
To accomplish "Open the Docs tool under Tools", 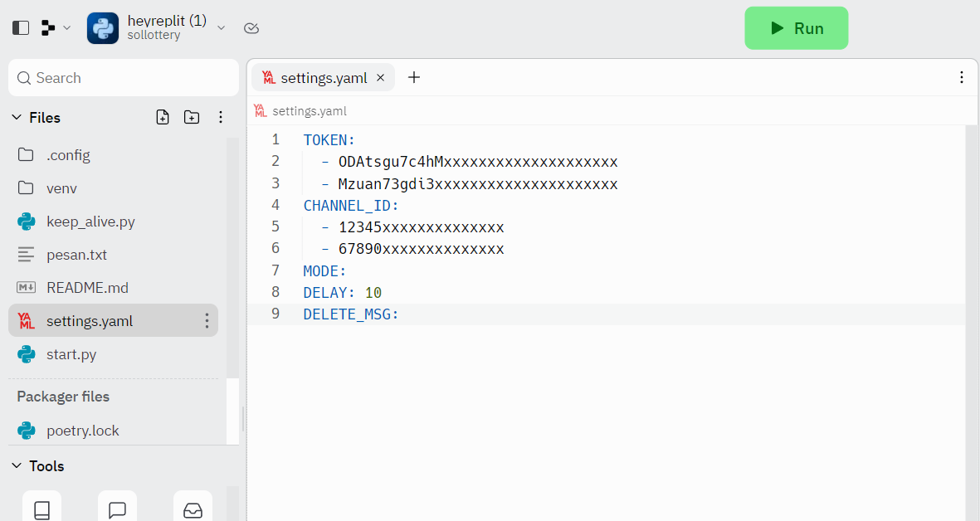I will pos(41,509).
